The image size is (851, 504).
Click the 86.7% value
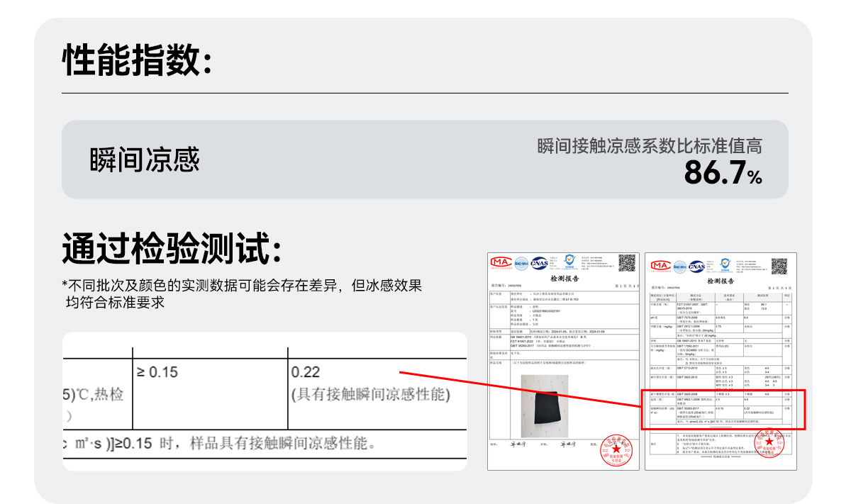(x=723, y=173)
